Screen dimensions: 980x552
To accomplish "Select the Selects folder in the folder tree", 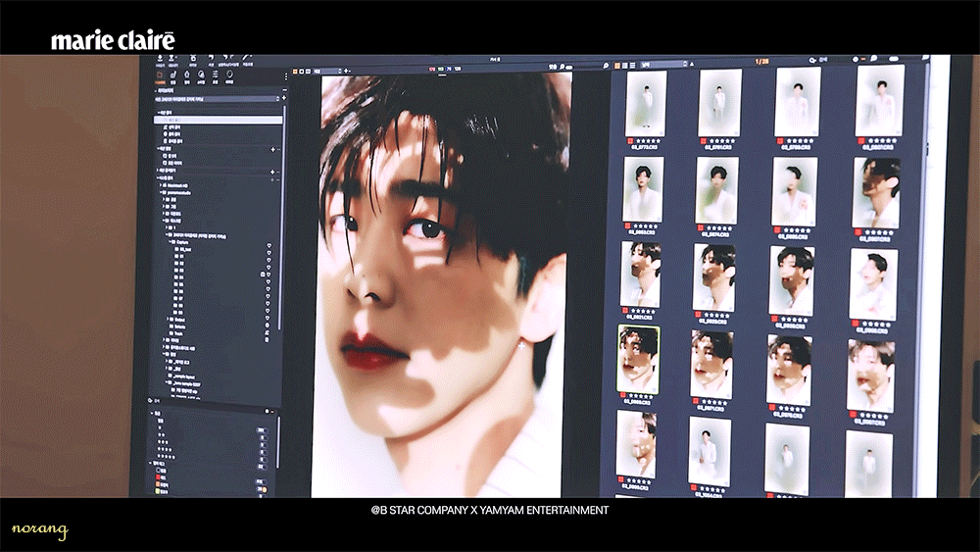I will [x=176, y=326].
